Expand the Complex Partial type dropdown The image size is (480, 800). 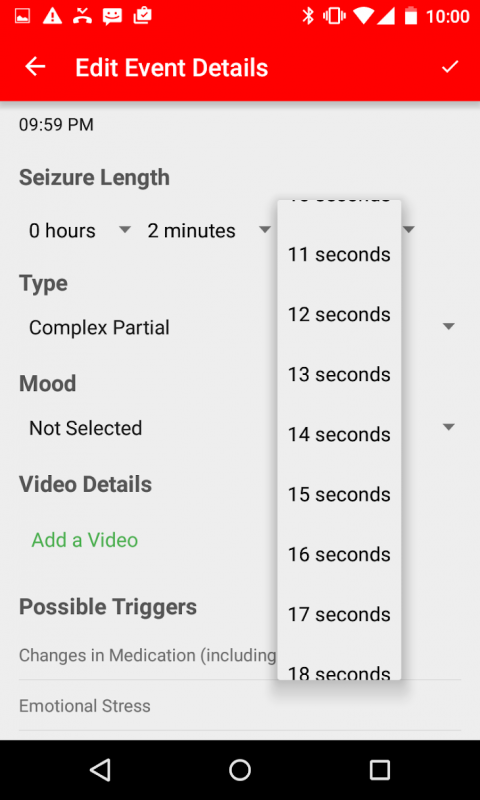(240, 327)
